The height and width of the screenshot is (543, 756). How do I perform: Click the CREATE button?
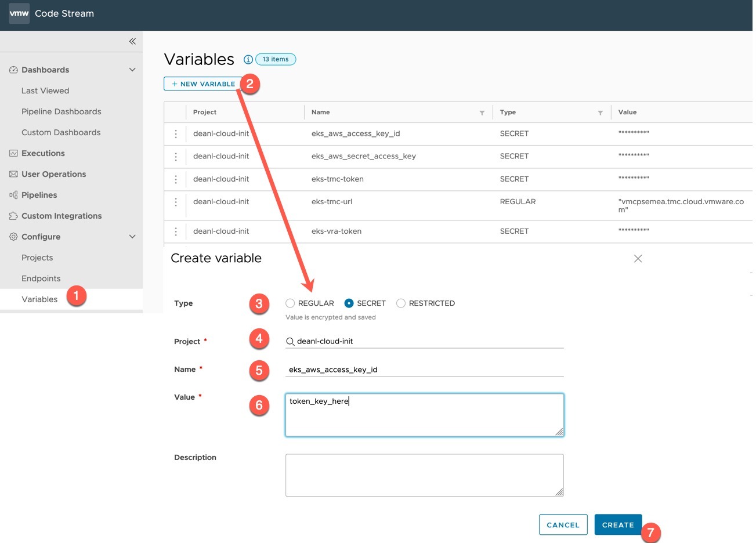618,525
